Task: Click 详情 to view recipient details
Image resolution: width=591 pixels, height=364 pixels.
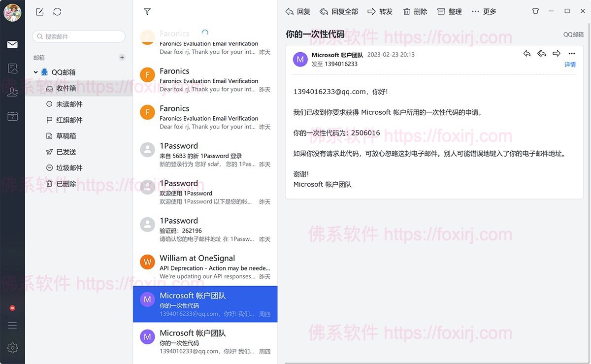Action: pyautogui.click(x=570, y=65)
